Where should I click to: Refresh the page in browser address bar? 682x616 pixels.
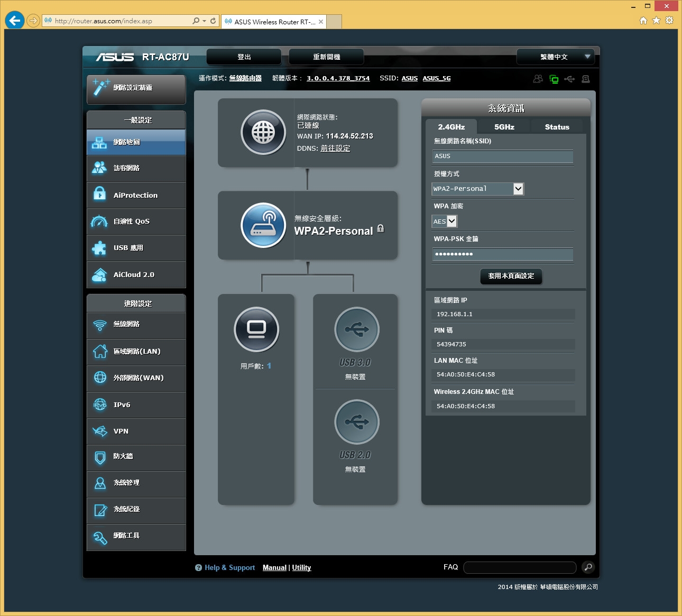point(213,21)
